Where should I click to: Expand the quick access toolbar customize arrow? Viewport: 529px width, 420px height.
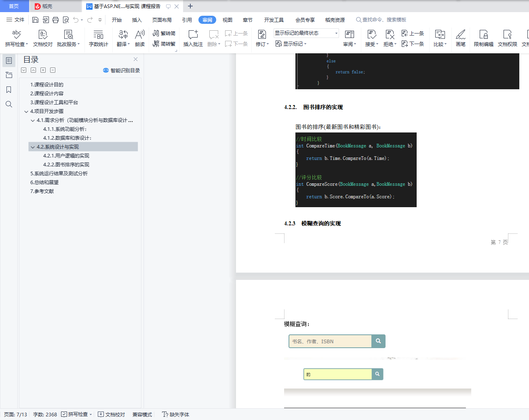tap(100, 20)
